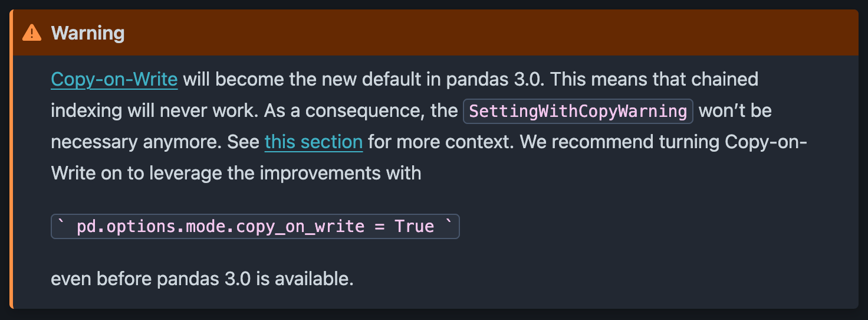
Task: Click the pd.options.mode.copy_on_write code block
Action: (255, 227)
